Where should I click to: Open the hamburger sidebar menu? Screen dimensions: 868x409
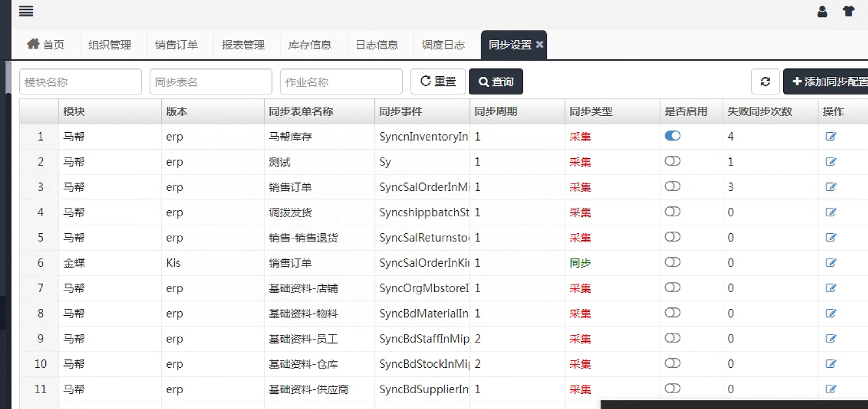tap(26, 11)
